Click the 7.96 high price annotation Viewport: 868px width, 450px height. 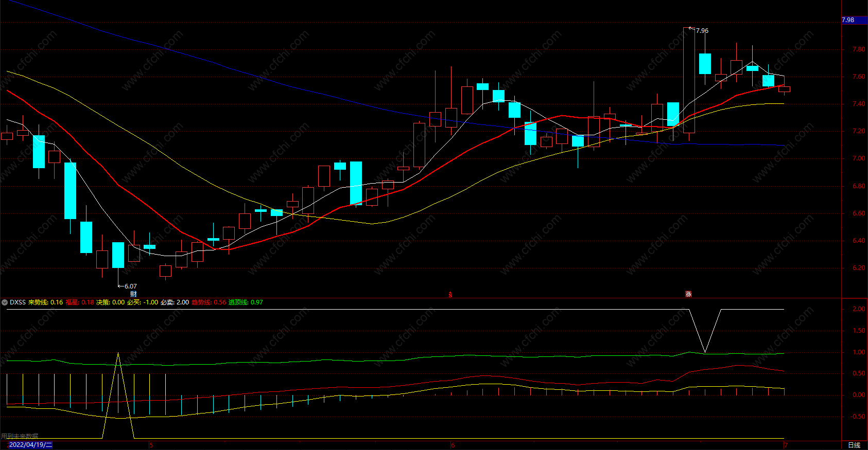[x=702, y=31]
